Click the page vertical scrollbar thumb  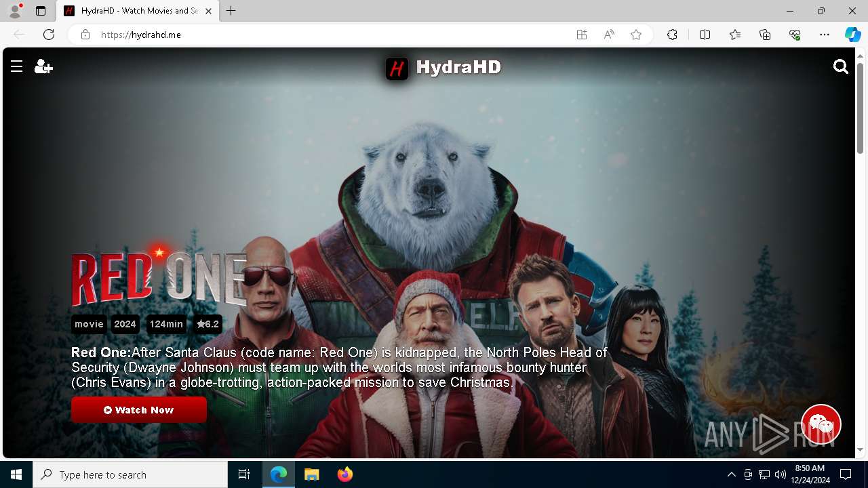pos(860,108)
